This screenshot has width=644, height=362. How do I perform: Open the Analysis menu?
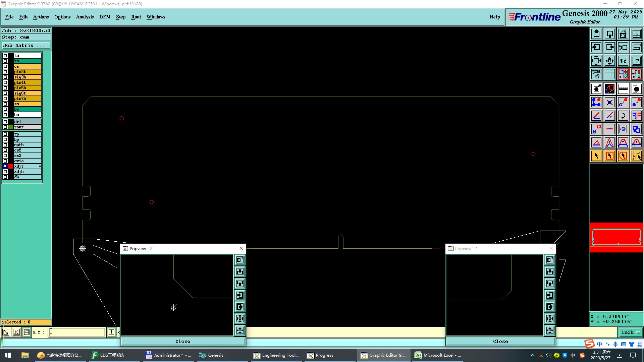coord(85,17)
